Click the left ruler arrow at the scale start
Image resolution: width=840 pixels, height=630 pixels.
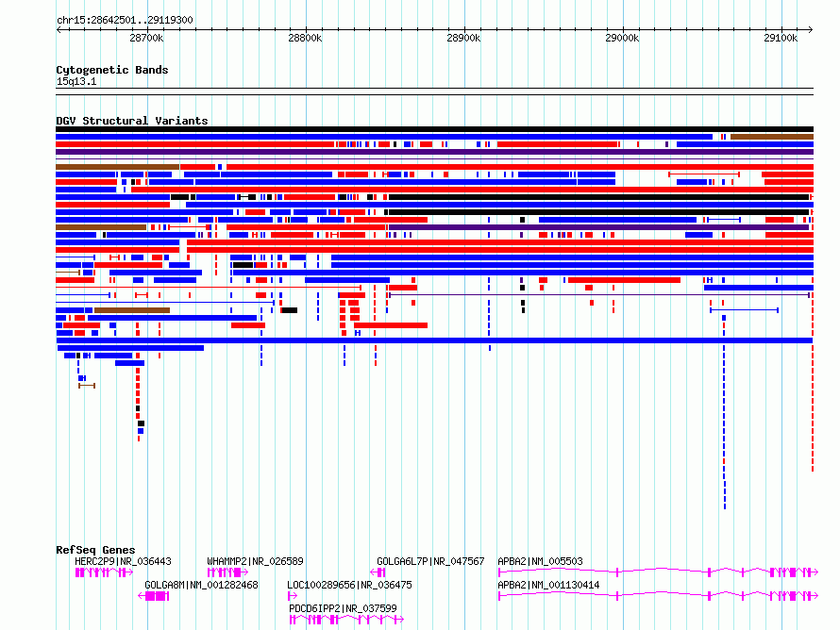tap(59, 30)
